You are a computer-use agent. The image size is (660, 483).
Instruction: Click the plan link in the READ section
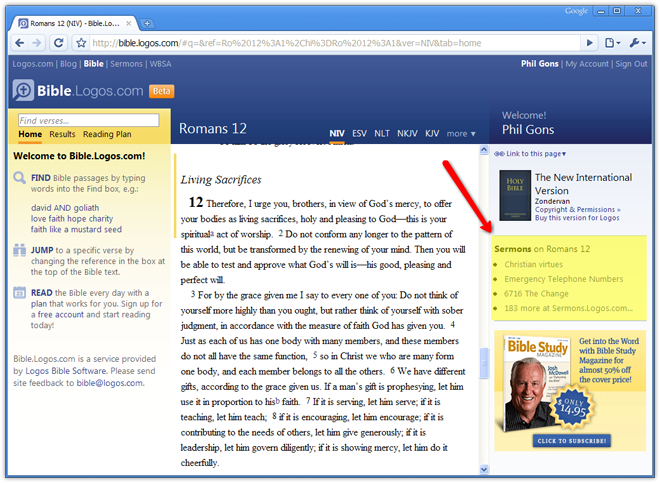click(x=39, y=304)
